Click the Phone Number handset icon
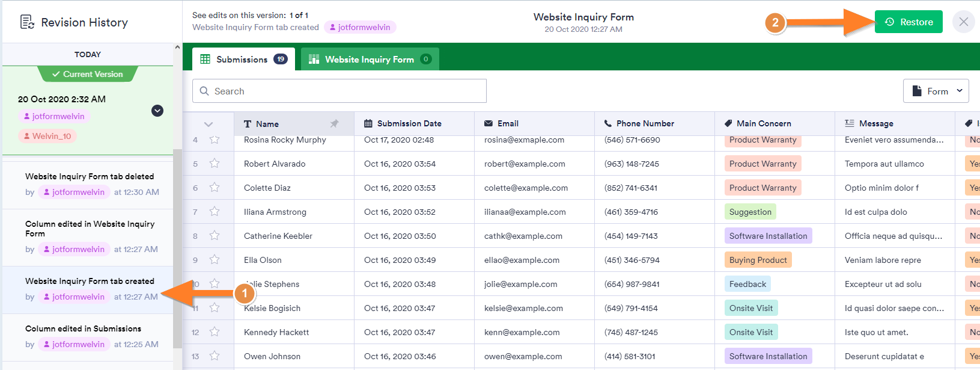Screen dimensions: 980x370 tap(608, 123)
